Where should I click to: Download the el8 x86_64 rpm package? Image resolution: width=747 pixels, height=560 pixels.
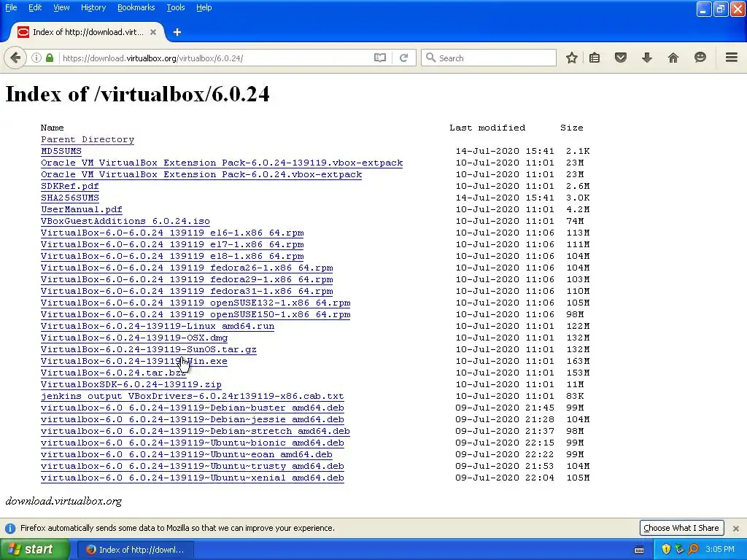[172, 256]
